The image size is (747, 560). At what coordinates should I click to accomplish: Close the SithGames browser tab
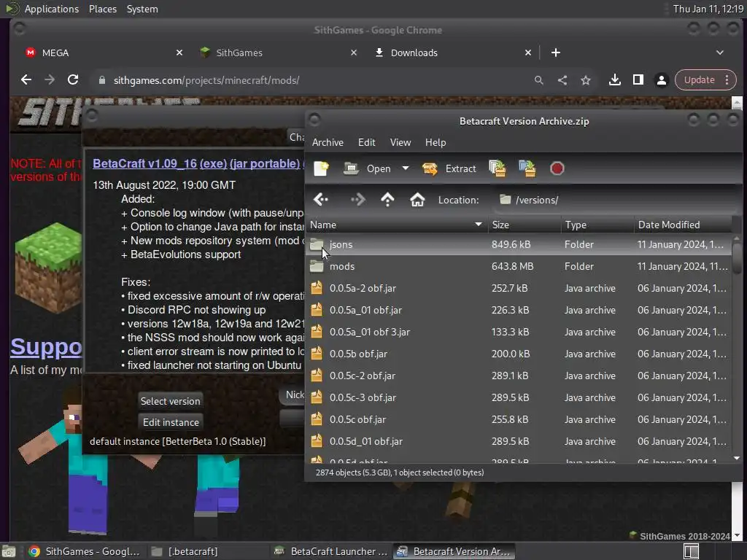[354, 52]
